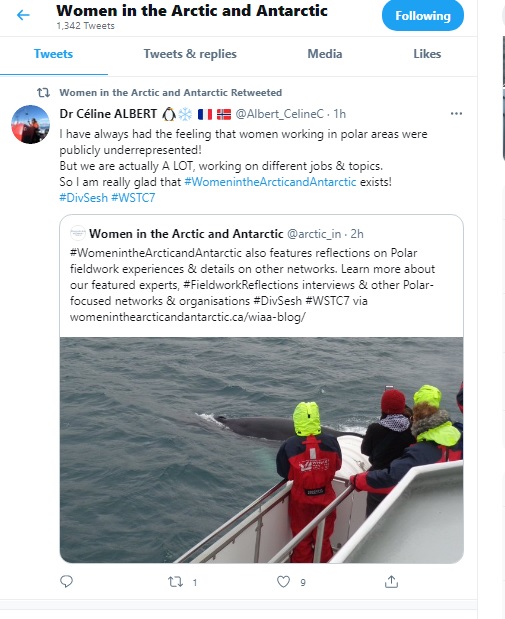The height and width of the screenshot is (619, 505).
Task: Click the @Albert_CelineC handle
Action: tap(280, 114)
